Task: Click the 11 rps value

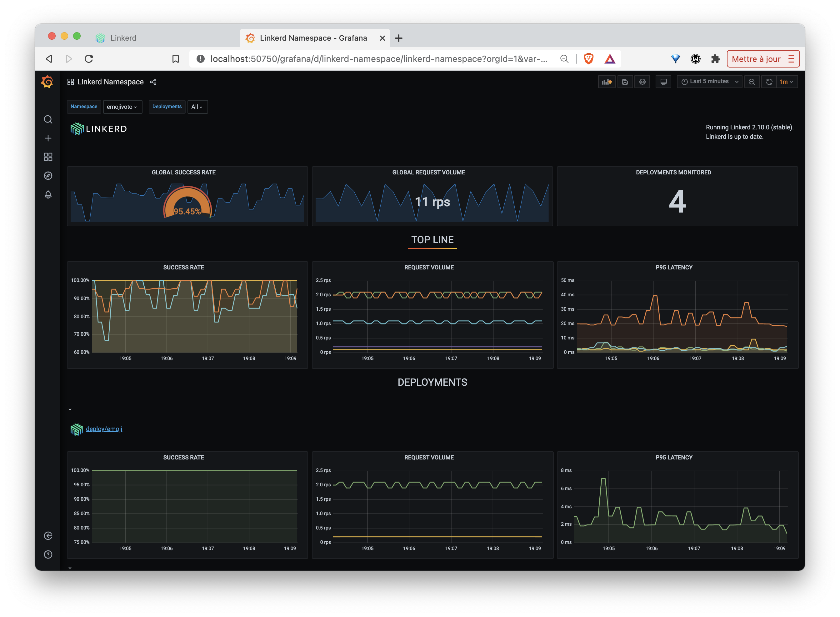Action: pyautogui.click(x=432, y=202)
